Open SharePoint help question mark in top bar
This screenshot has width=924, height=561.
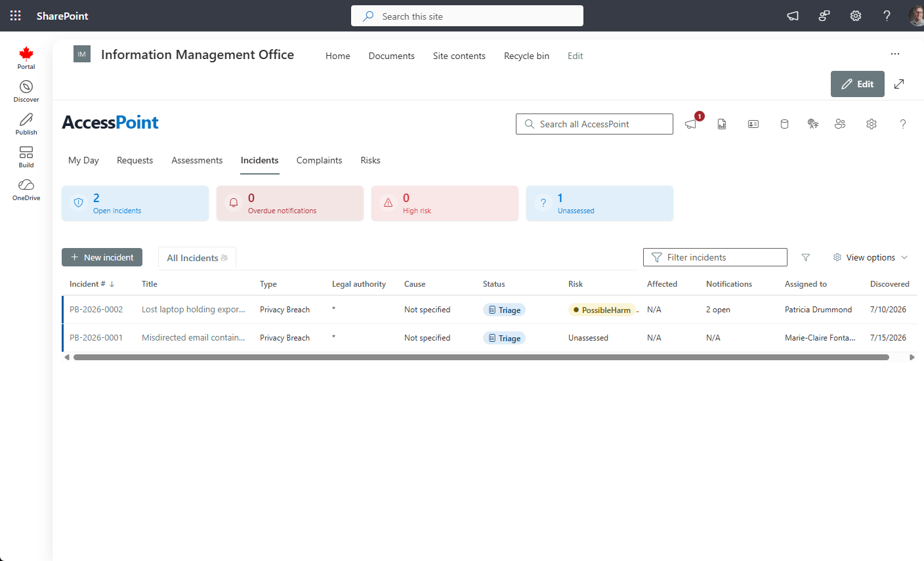887,16
